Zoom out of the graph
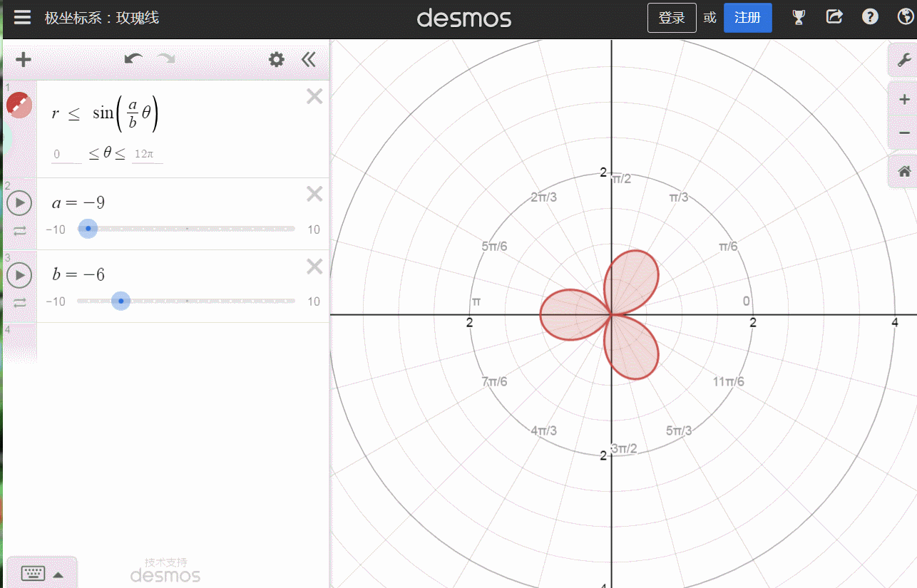 pos(904,133)
